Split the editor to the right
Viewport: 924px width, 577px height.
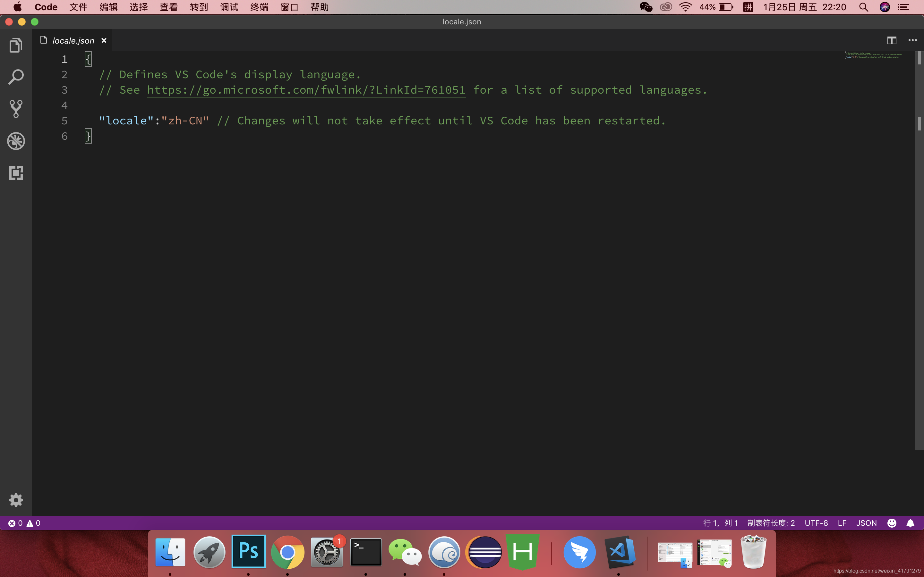[x=892, y=40]
